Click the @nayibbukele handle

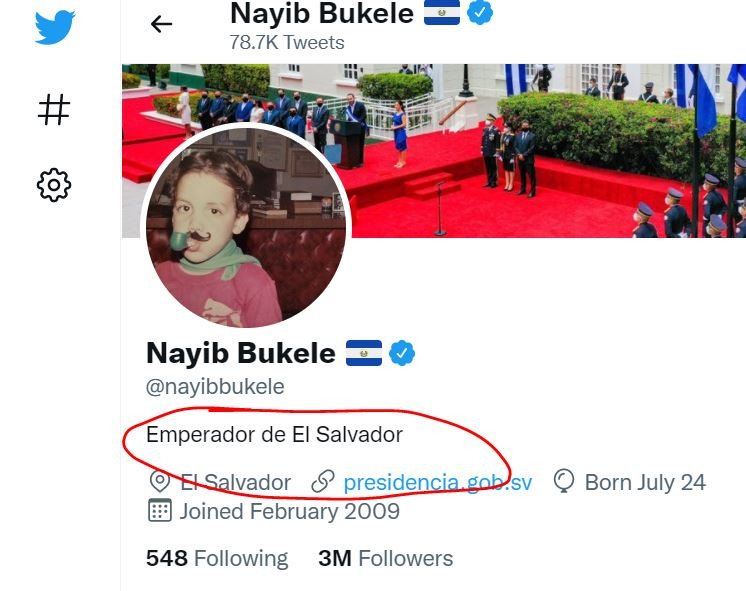pos(215,386)
